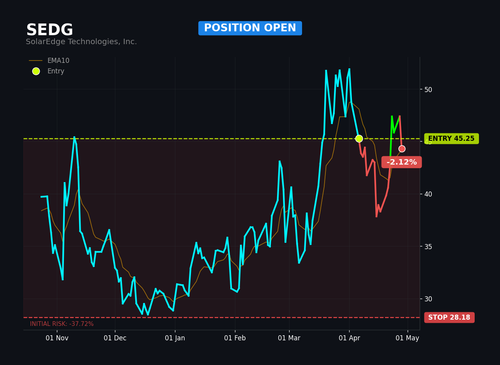
Task: Click the 40 price axis label
Action: tap(428, 194)
